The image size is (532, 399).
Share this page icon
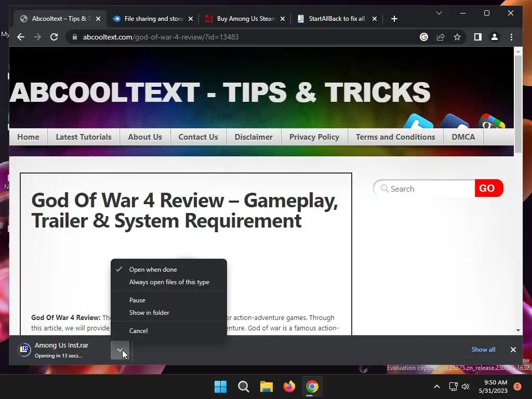click(441, 37)
